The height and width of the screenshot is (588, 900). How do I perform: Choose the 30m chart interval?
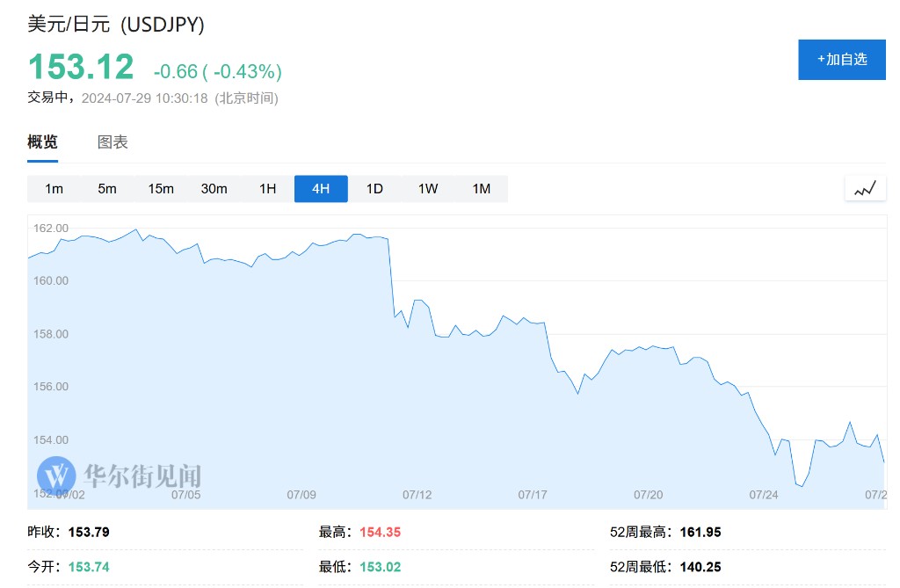214,189
